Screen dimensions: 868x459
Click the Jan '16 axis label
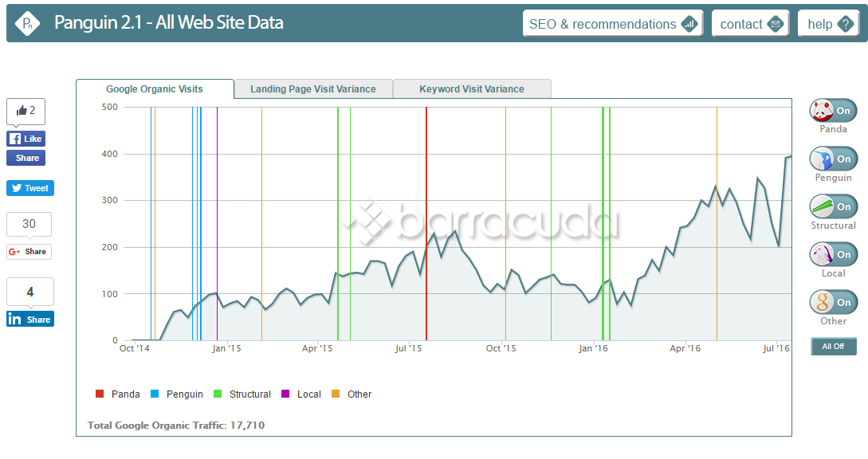pos(593,348)
